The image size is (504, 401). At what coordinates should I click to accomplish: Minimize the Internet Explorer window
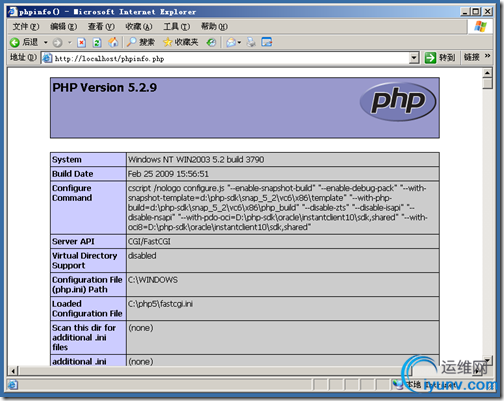[465, 12]
